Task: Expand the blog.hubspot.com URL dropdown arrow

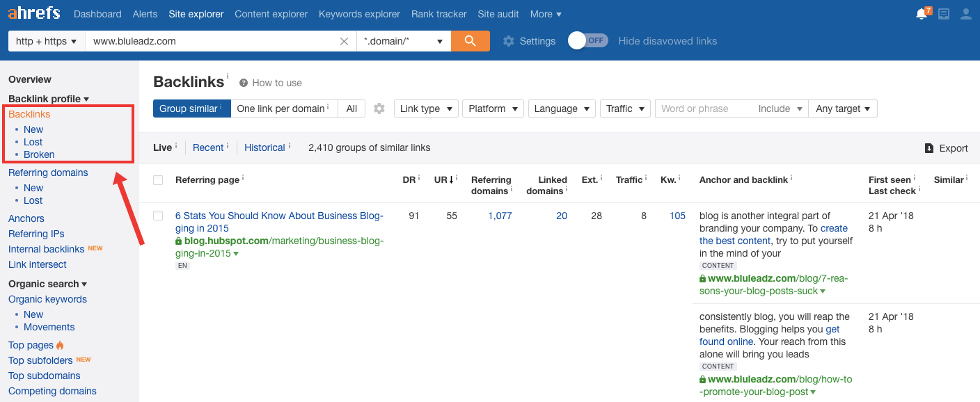Action: pyautogui.click(x=236, y=254)
